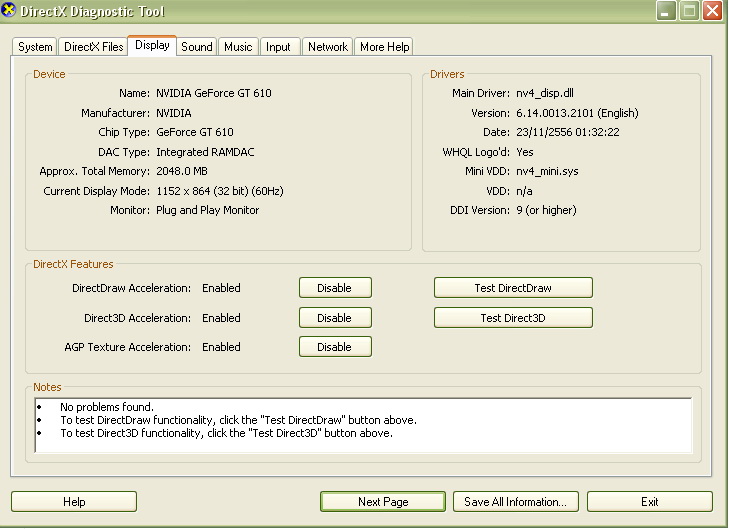Select the device name NVIDIA GeForce GT 610
This screenshot has width=729, height=529.
click(x=214, y=93)
